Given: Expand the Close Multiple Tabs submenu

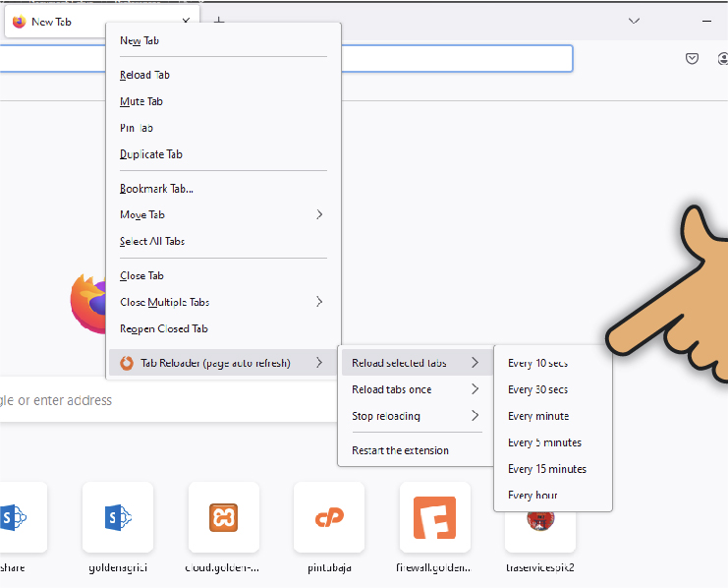Looking at the screenshot, I should pos(224,302).
